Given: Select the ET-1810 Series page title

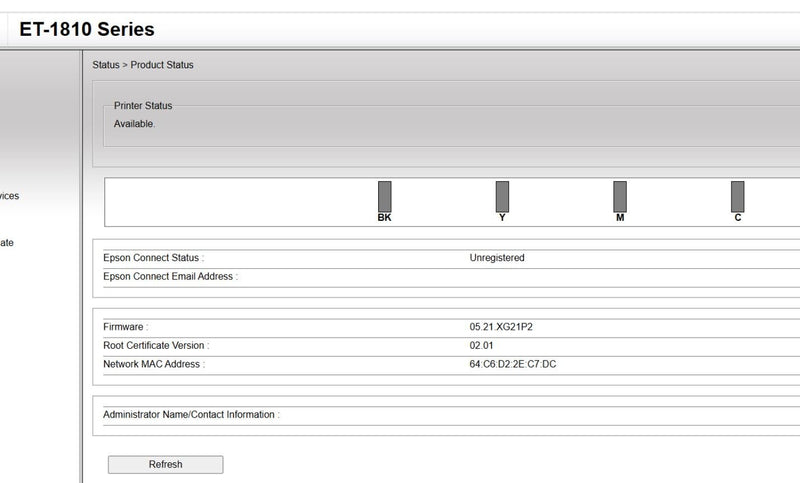Looking at the screenshot, I should tap(87, 29).
